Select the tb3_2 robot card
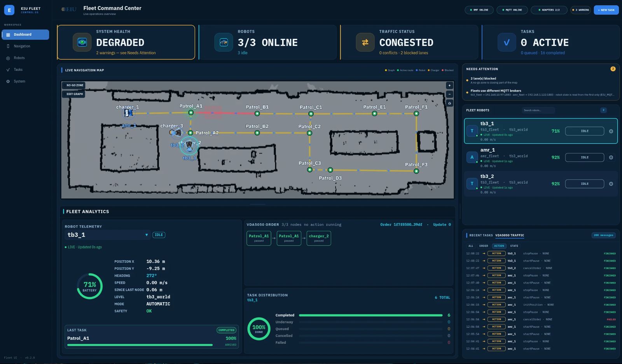Screen dimensions: 622x364 541,184
